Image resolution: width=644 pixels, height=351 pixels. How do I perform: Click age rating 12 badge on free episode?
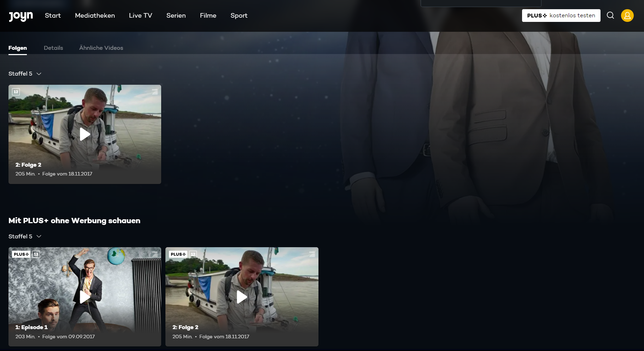click(x=16, y=92)
